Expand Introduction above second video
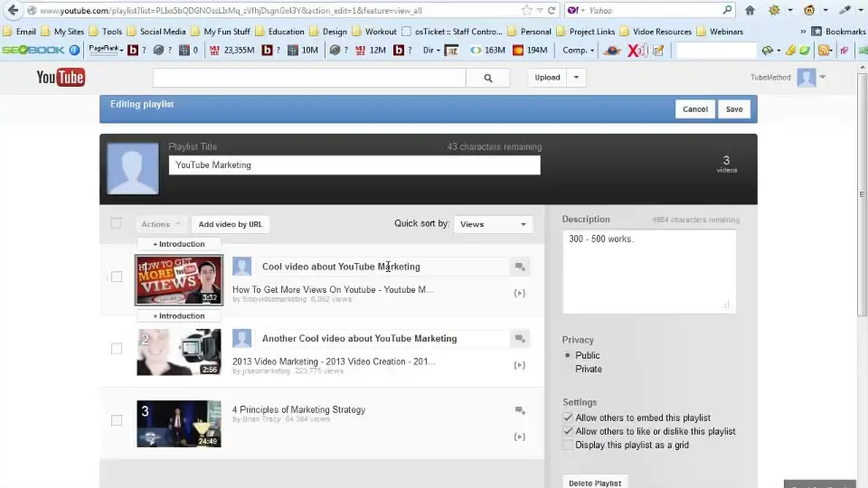868x488 pixels. [x=179, y=316]
